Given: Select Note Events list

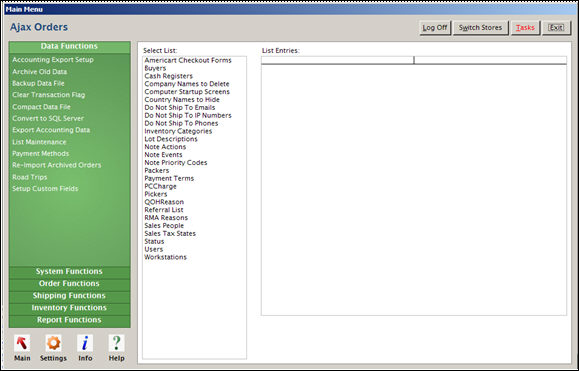Looking at the screenshot, I should pos(163,155).
